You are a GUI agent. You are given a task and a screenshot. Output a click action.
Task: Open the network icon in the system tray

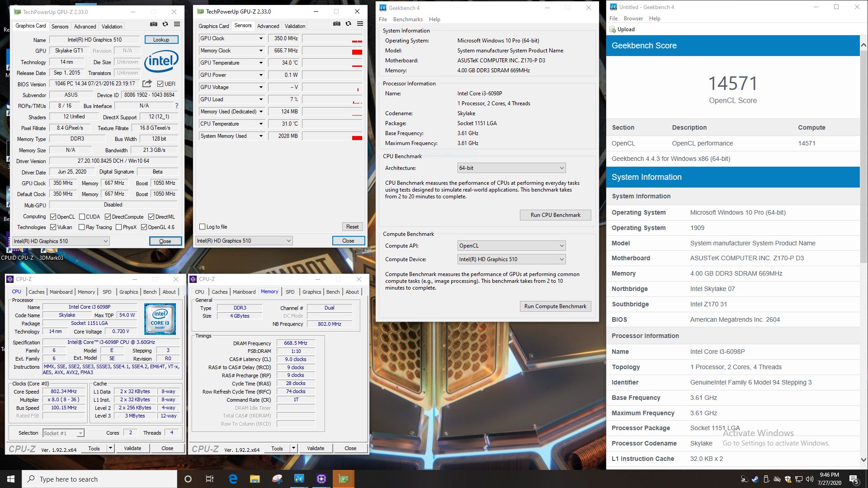click(x=799, y=479)
